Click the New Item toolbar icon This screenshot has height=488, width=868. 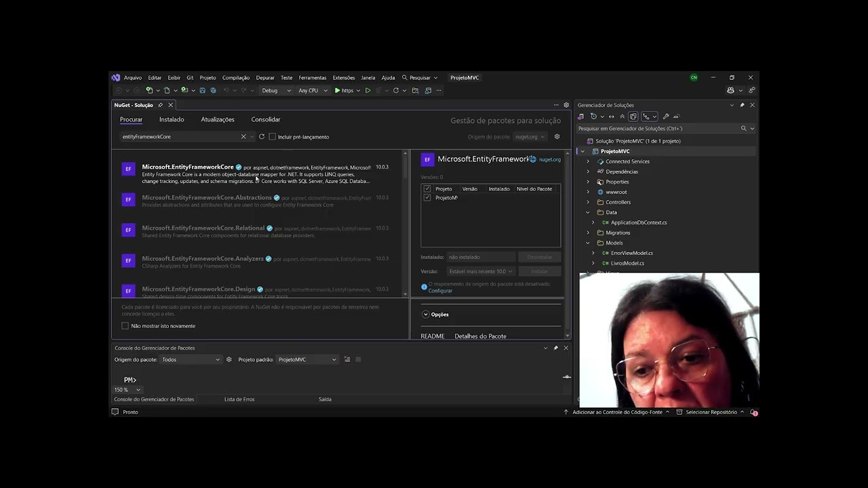click(149, 90)
